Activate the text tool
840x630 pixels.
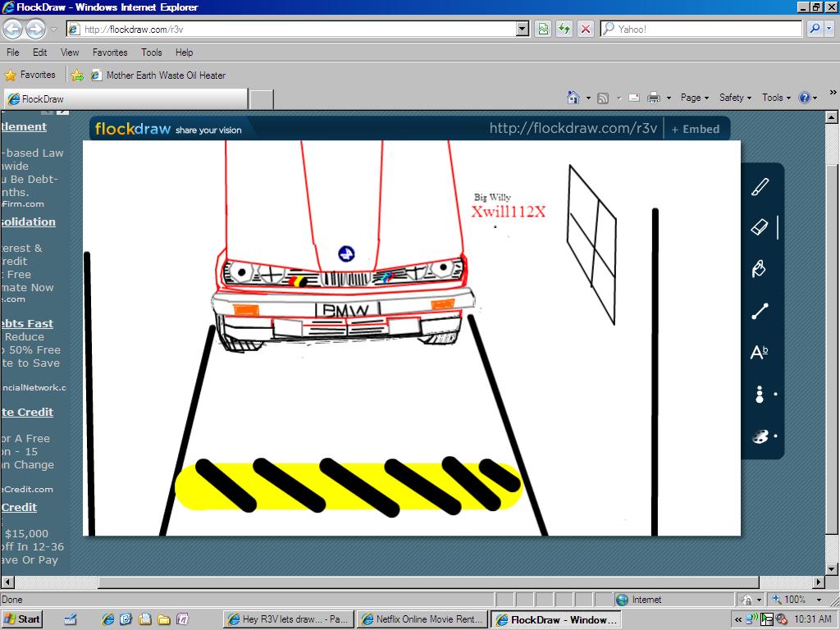[760, 353]
